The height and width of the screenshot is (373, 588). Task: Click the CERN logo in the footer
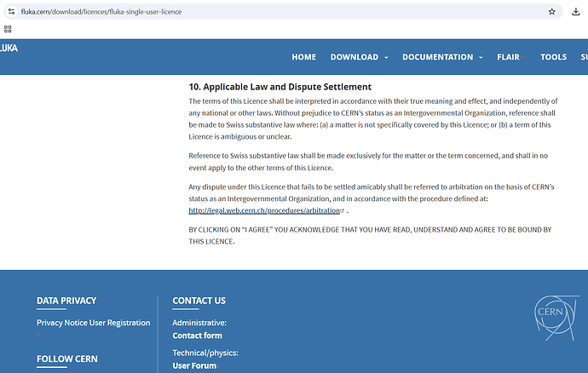[x=556, y=318]
